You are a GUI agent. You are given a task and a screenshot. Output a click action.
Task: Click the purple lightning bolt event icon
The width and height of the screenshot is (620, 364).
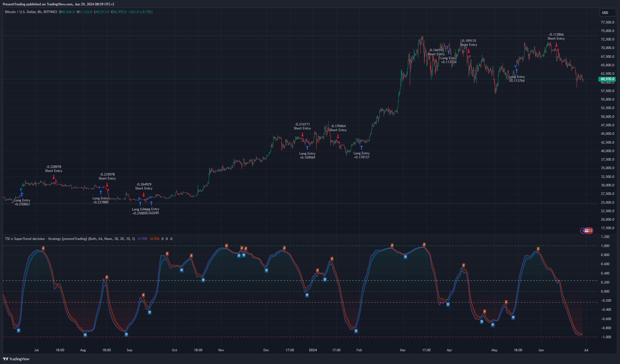tap(583, 231)
